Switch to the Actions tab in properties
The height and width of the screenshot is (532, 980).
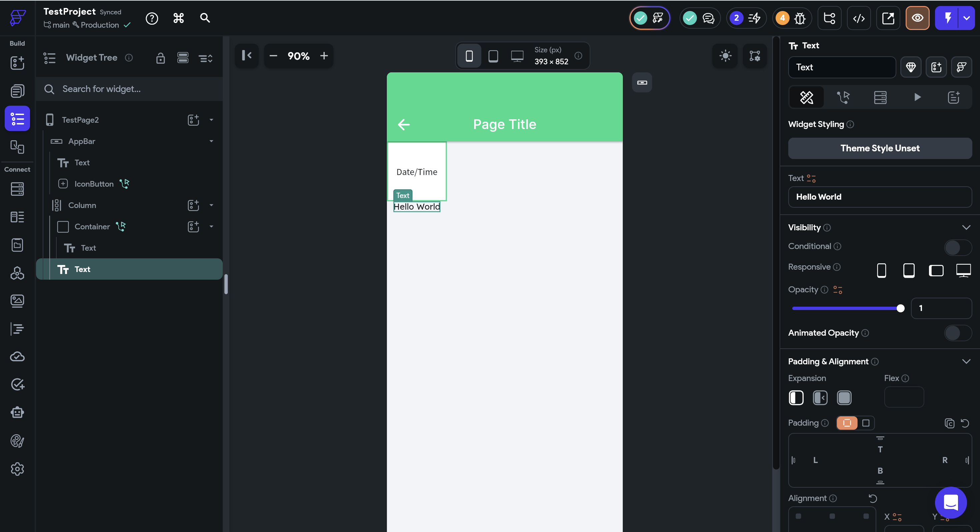pos(843,97)
